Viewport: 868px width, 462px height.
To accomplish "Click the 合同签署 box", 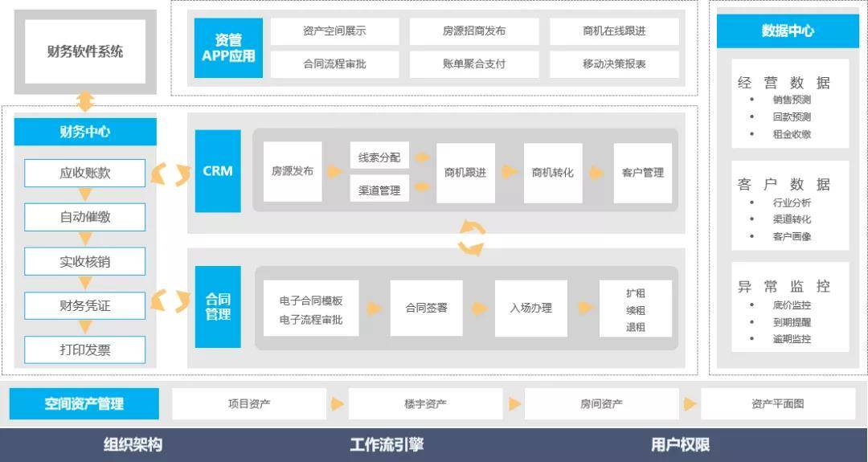I will click(426, 309).
